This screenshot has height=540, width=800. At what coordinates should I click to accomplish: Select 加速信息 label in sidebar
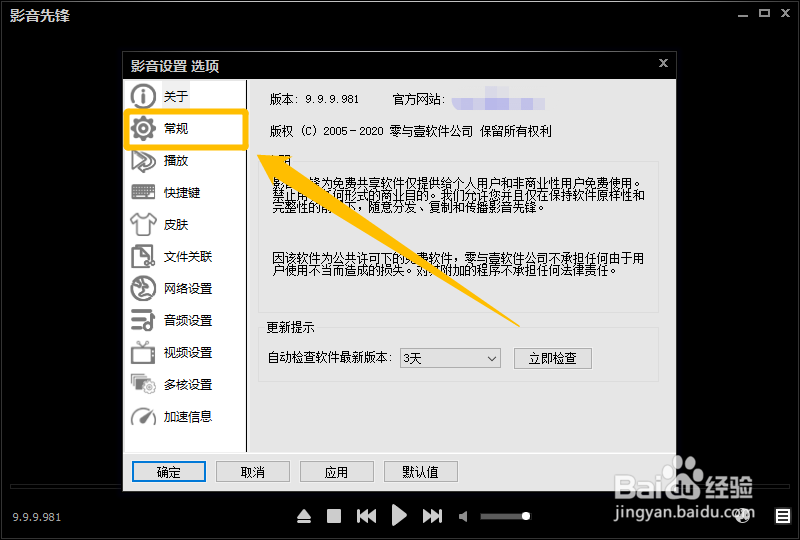(188, 417)
